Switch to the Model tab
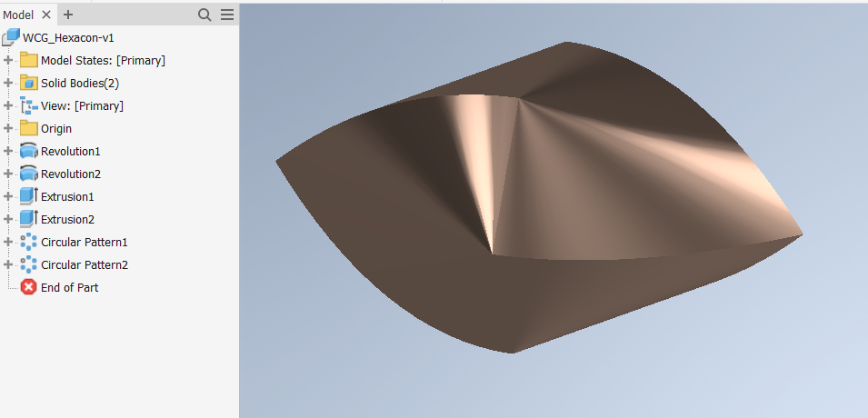 (18, 15)
